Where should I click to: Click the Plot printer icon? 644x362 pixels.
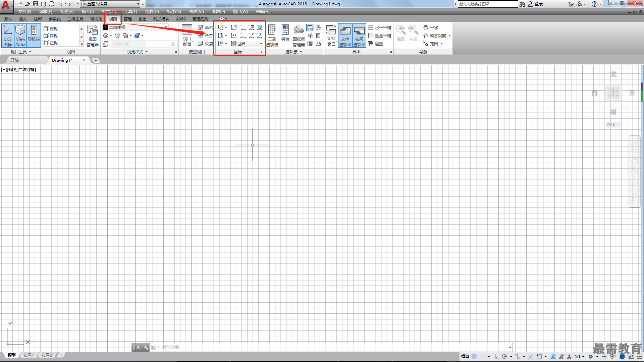(52, 4)
